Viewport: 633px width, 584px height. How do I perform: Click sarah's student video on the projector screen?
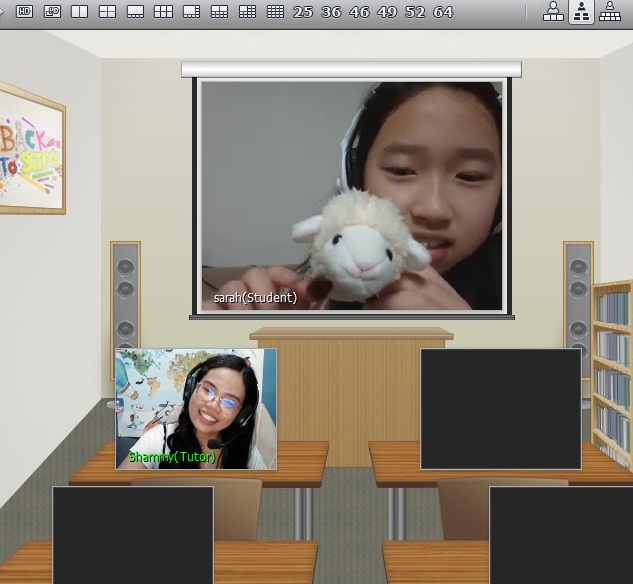tap(351, 196)
